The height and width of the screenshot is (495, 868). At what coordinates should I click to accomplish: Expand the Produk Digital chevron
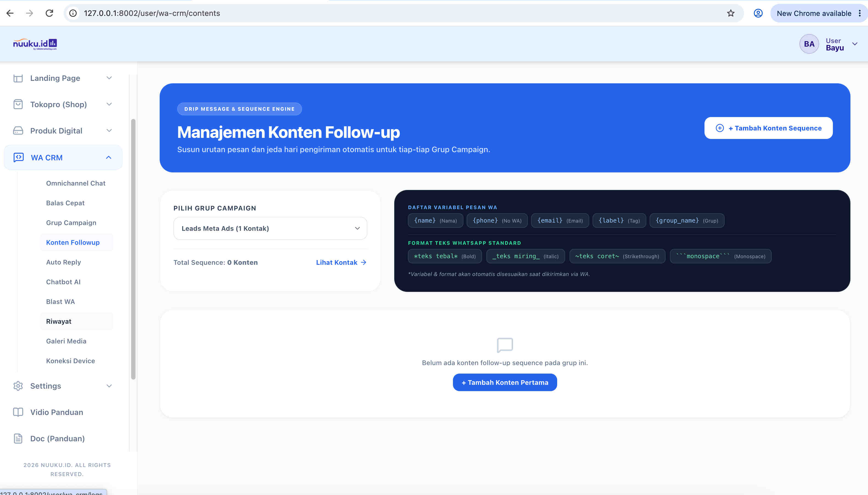(x=109, y=130)
